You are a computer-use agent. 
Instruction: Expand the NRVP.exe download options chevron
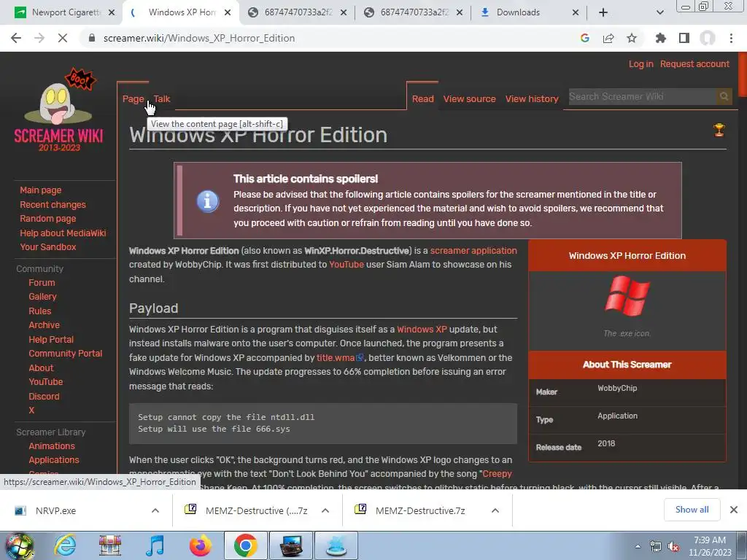click(155, 510)
